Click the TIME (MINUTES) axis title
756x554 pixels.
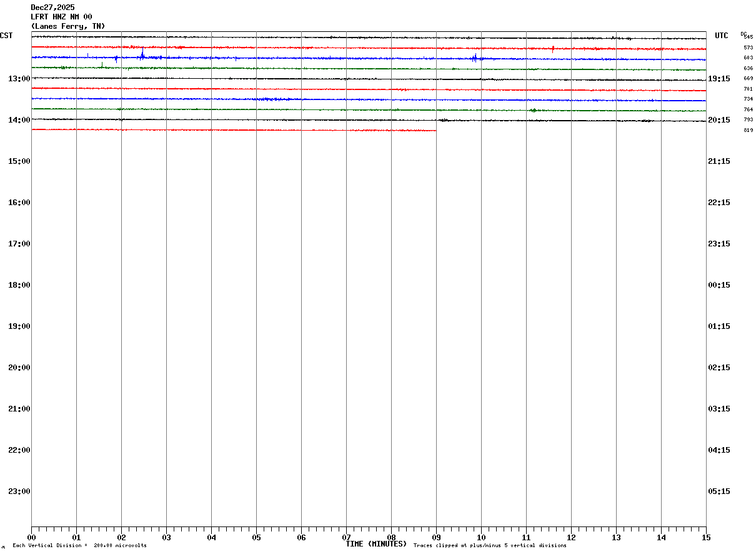click(376, 544)
